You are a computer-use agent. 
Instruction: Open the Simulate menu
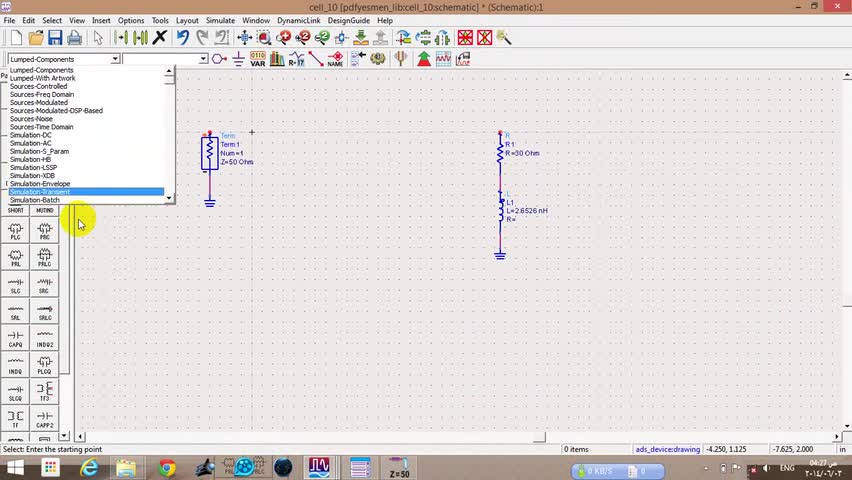pos(220,20)
